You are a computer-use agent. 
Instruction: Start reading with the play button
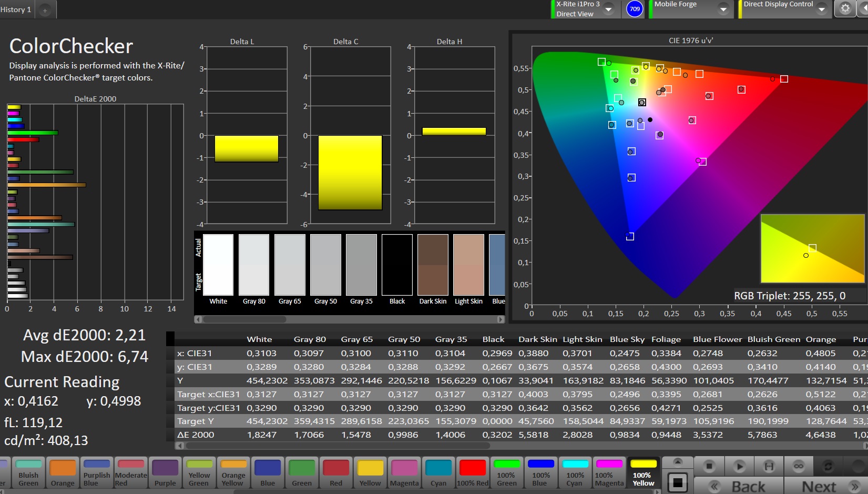(x=739, y=466)
